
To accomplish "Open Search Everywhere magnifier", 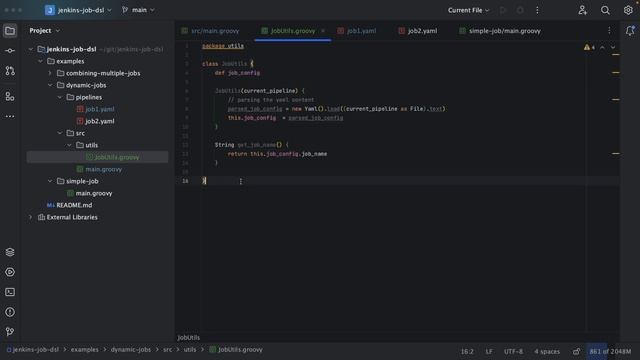I will pos(605,10).
